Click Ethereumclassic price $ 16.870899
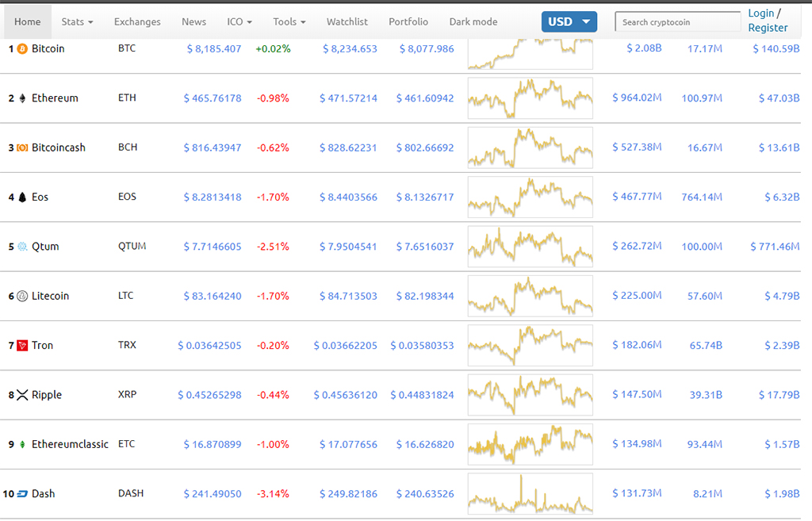This screenshot has width=812, height=521. point(213,444)
